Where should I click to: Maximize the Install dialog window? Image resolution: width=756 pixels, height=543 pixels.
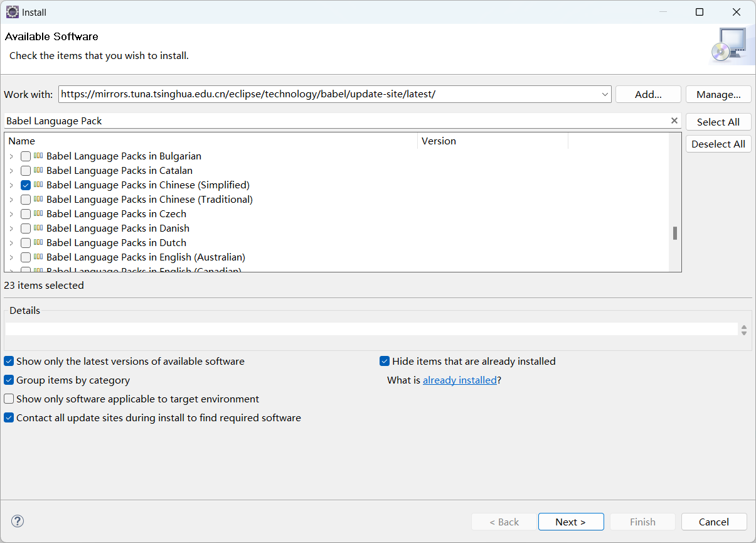coord(700,12)
